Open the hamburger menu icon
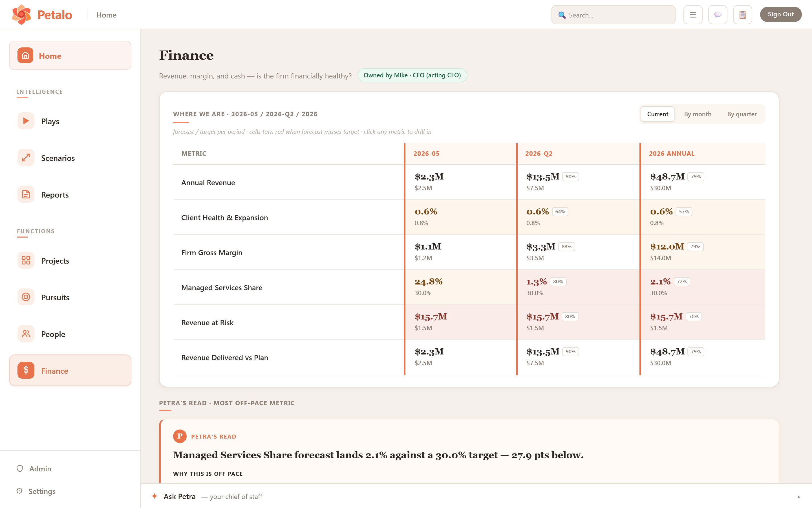This screenshot has width=812, height=508. (x=693, y=15)
